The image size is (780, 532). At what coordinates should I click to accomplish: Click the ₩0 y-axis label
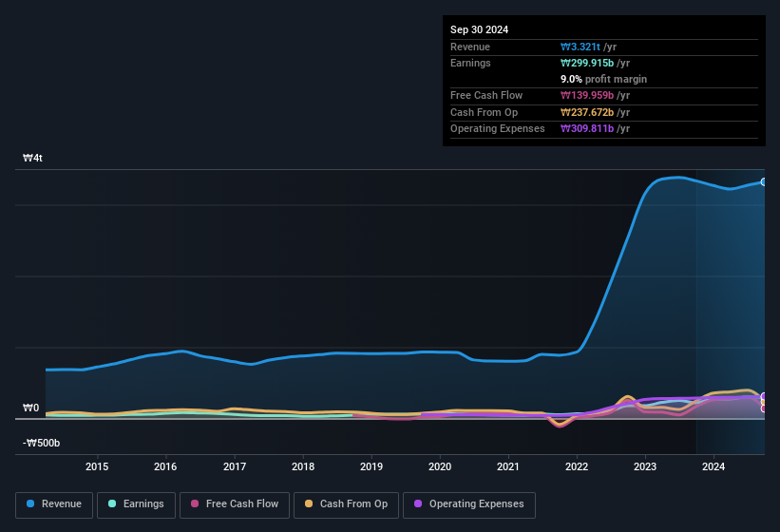(30, 408)
